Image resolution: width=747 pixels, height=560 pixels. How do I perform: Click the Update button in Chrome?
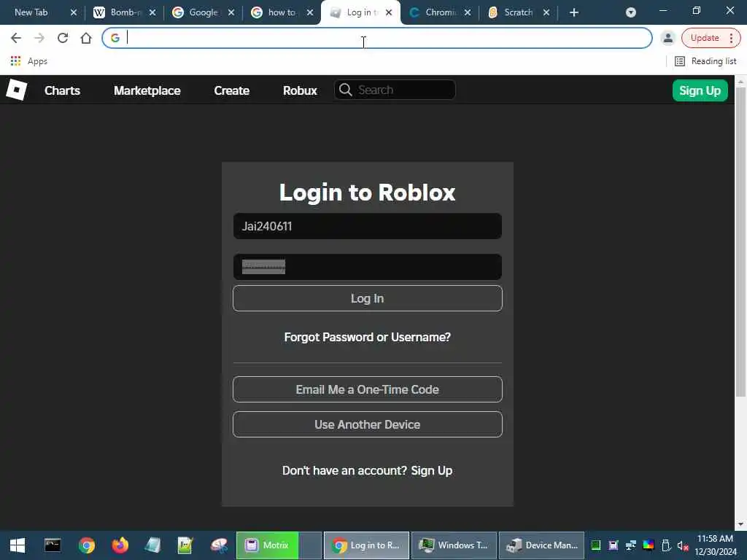coord(705,38)
